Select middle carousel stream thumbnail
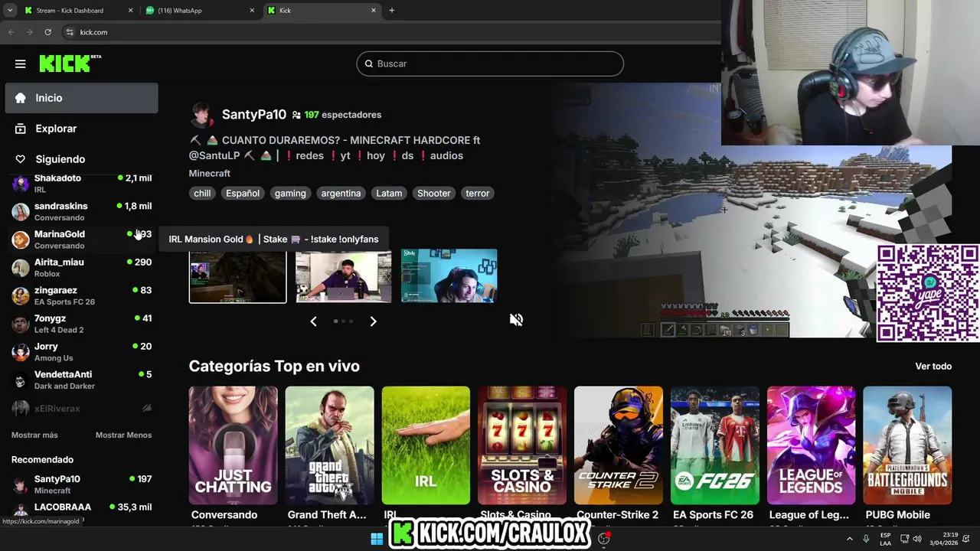The width and height of the screenshot is (980, 551). [x=344, y=275]
